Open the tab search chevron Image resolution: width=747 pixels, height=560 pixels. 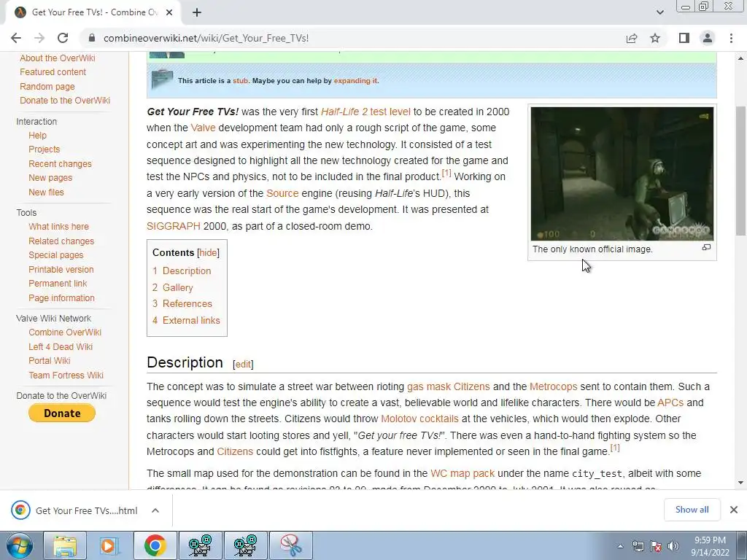[659, 12]
